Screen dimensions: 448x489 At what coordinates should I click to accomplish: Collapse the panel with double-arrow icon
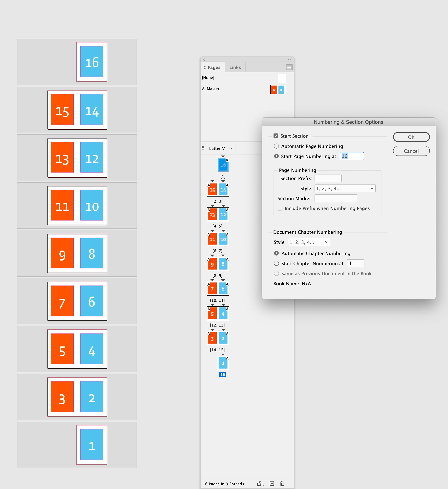pos(290,59)
